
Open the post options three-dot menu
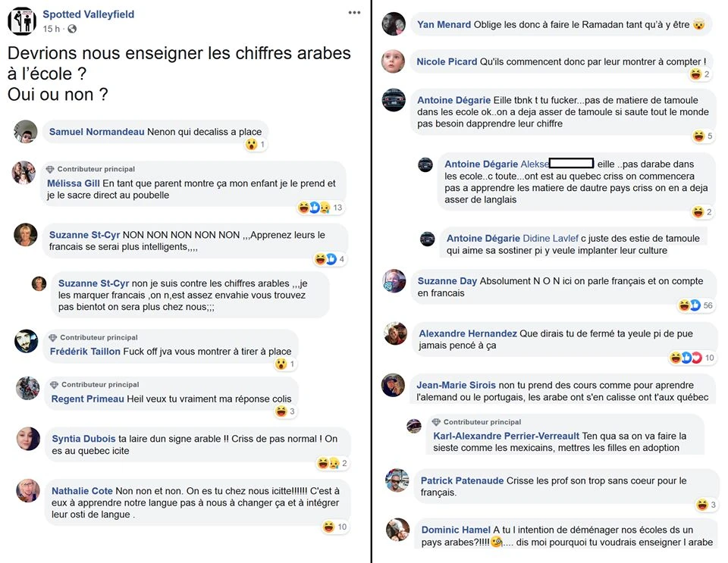pos(354,13)
